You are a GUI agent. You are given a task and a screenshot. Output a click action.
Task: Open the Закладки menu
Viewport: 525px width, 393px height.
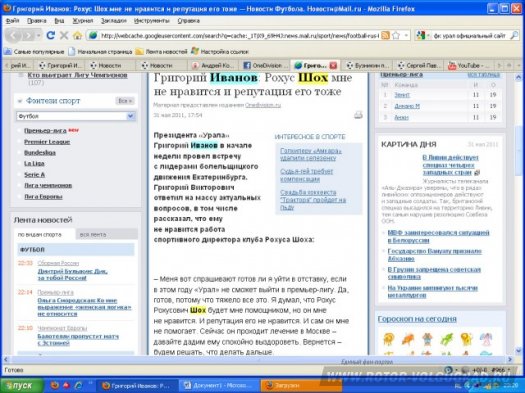[x=114, y=21]
